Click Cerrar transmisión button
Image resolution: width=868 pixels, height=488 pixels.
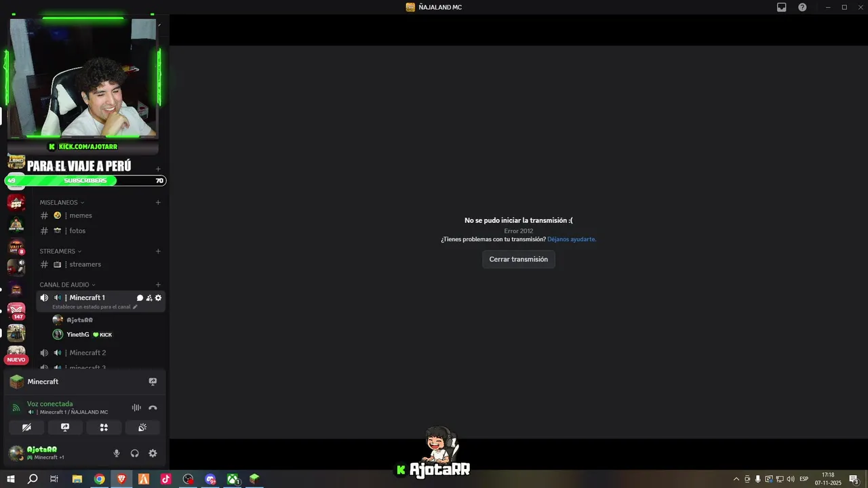tap(519, 260)
